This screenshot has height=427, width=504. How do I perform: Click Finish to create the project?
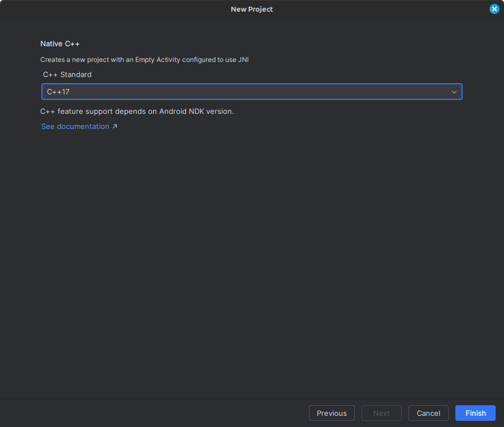[x=475, y=413]
